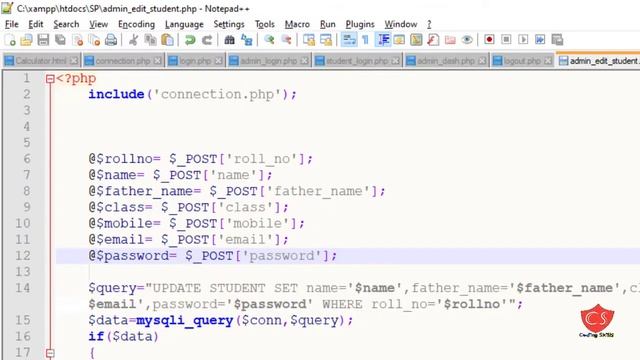Click the Close file toolbar icon
Image resolution: width=640 pixels, height=360 pixels.
coord(78,40)
